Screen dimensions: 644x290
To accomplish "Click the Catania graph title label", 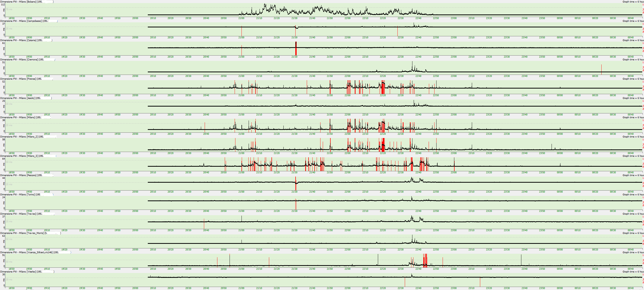I will [26, 40].
